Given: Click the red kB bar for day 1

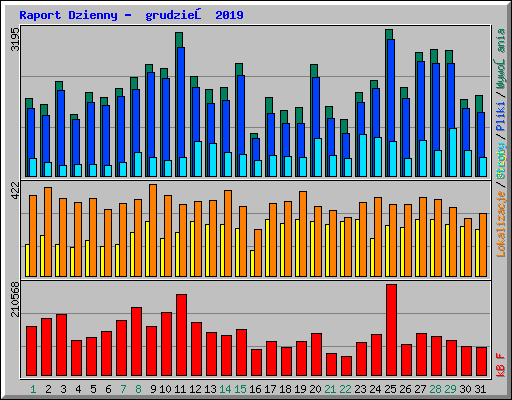Looking at the screenshot, I should pyautogui.click(x=32, y=351).
